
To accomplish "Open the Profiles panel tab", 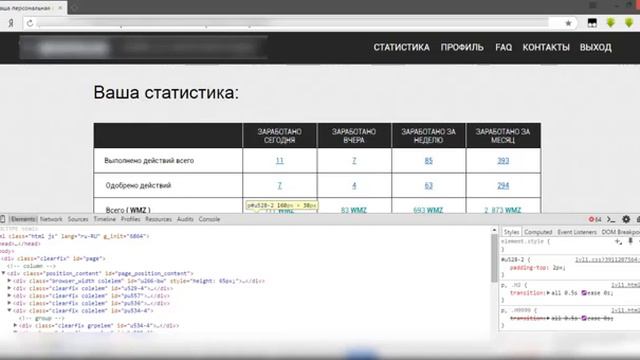I will tap(131, 219).
